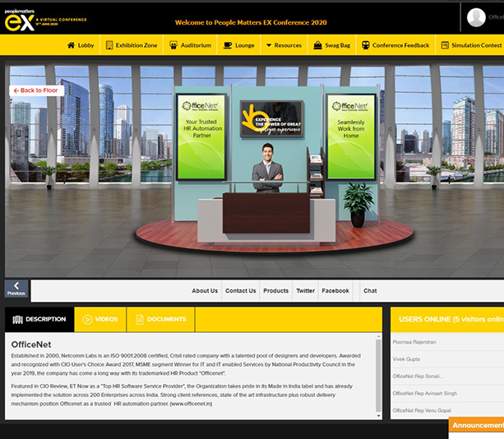This screenshot has width=504, height=439.
Task: Click the Back to Floor button
Action: coord(37,90)
